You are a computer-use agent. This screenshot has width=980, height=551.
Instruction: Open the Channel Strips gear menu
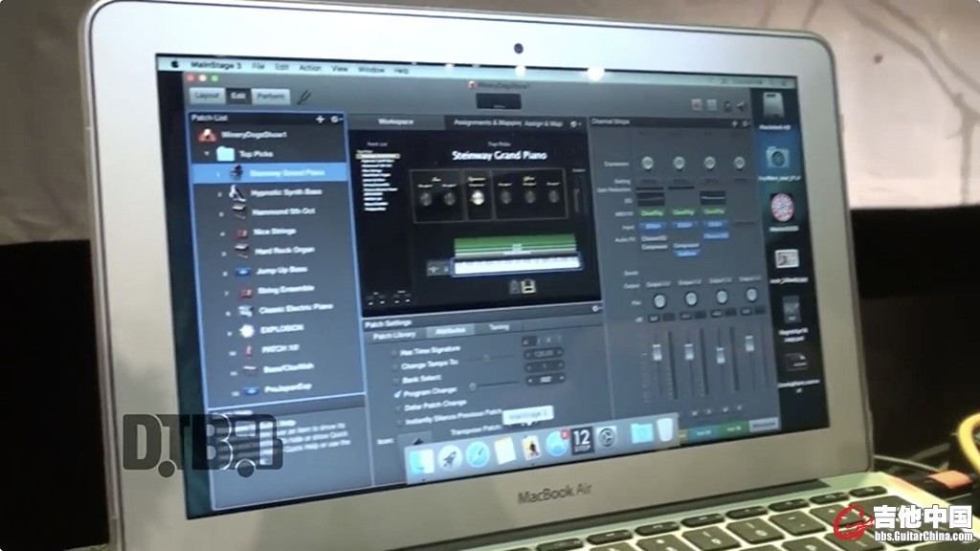pyautogui.click(x=745, y=124)
